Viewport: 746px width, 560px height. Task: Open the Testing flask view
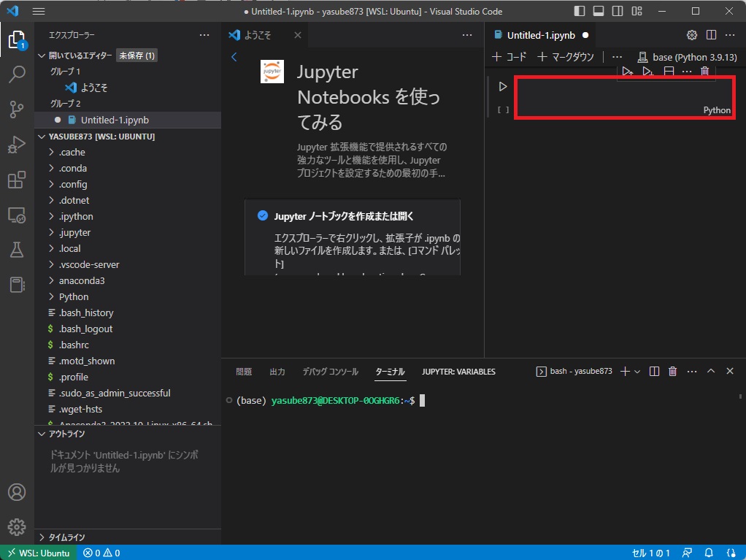(17, 250)
